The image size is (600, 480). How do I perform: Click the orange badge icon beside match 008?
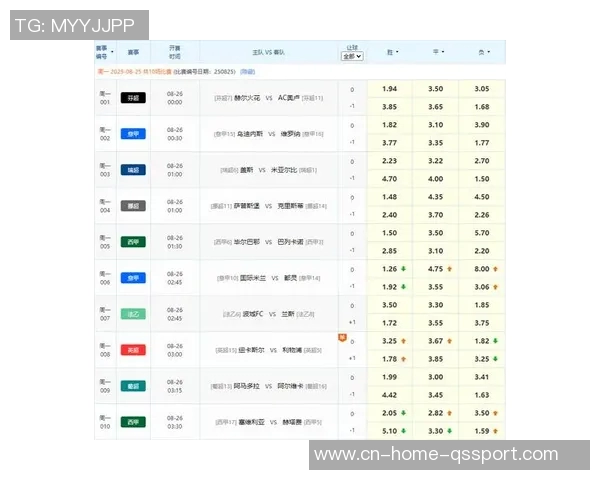click(343, 338)
